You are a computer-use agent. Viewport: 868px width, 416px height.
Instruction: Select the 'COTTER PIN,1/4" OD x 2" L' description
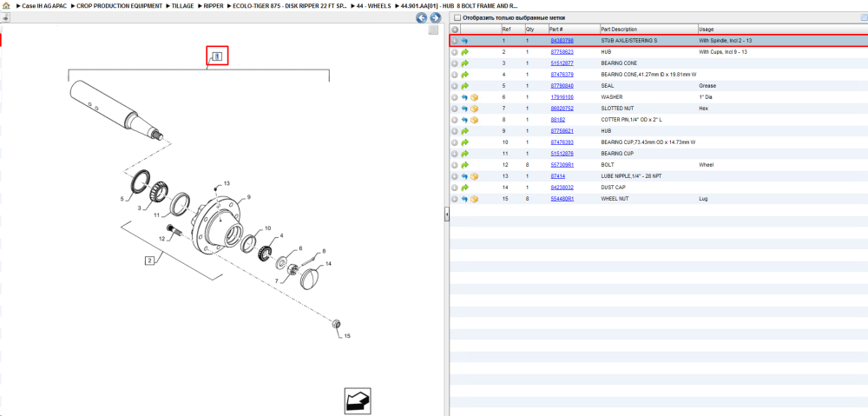tap(632, 120)
